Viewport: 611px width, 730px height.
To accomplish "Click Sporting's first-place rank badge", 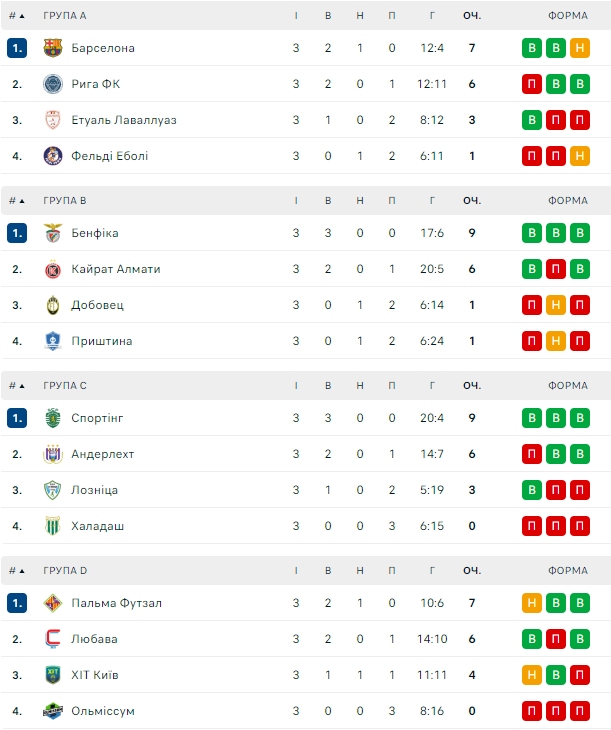I will [16, 418].
